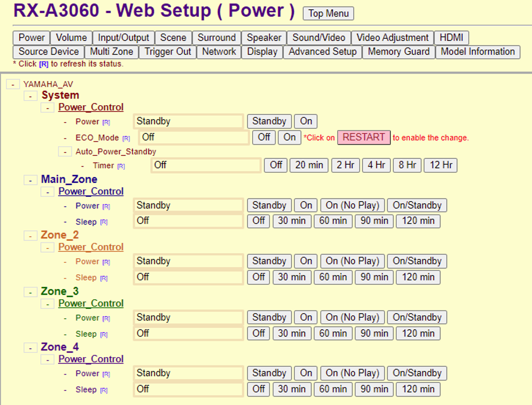
Task: Set Main_Zone sleep to 60 min
Action: [x=333, y=221]
